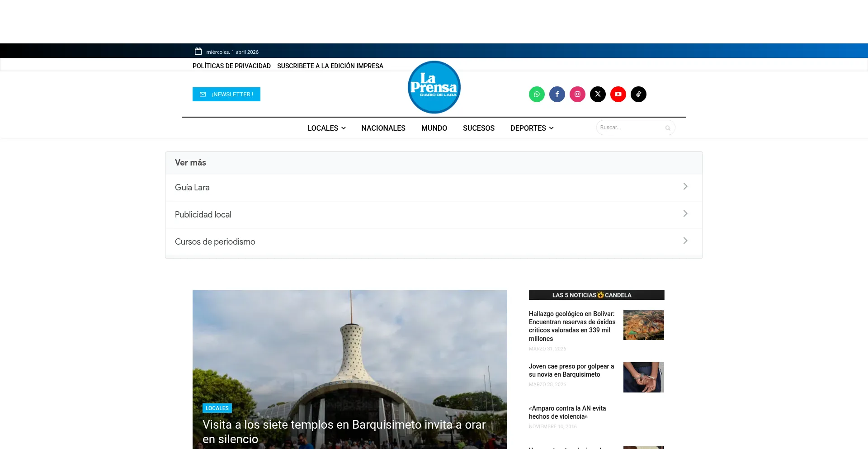
Task: Open the YouTube social icon
Action: (618, 94)
